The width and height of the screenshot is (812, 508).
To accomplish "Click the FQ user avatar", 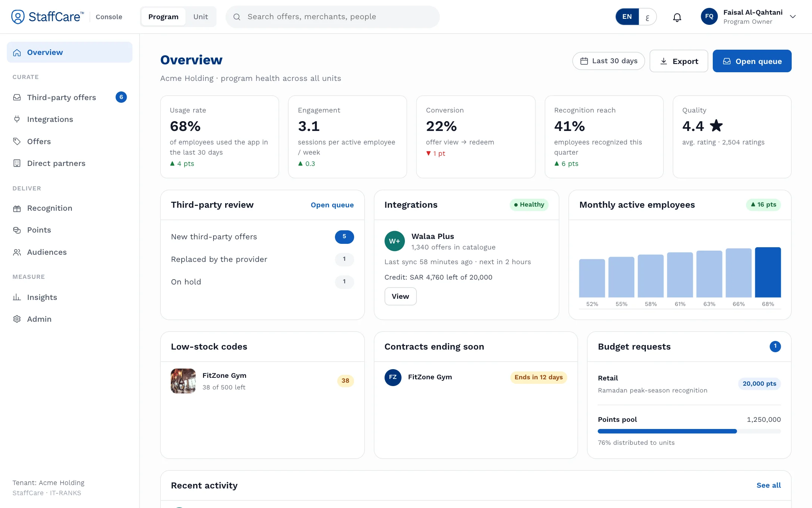I will coord(709,17).
